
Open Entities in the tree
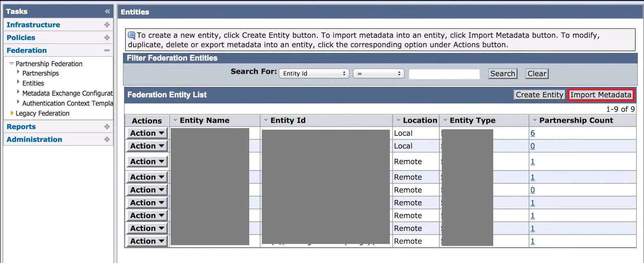click(33, 83)
